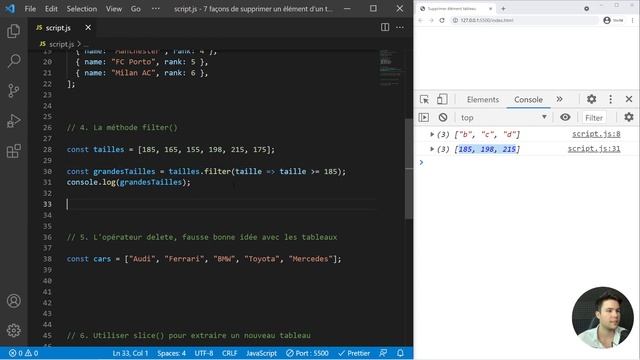Screen dimensions: 640x360
Task: Create a live expression with eye icon
Action: pos(565,118)
